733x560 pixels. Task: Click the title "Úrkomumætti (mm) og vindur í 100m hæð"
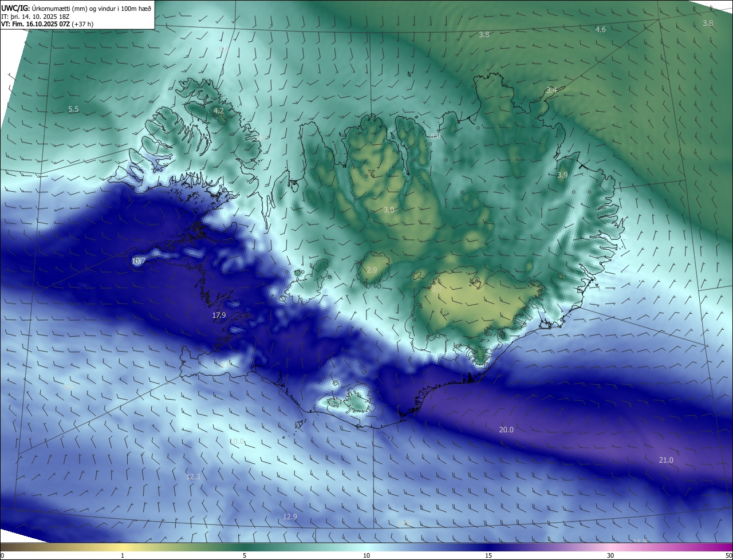[91, 8]
